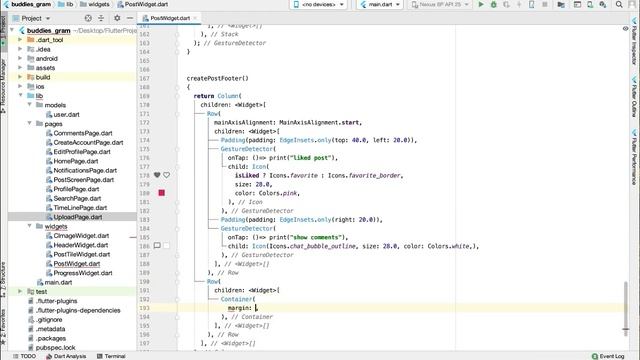640x360 pixels.
Task: Expand the android folder
Action: pos(20,58)
